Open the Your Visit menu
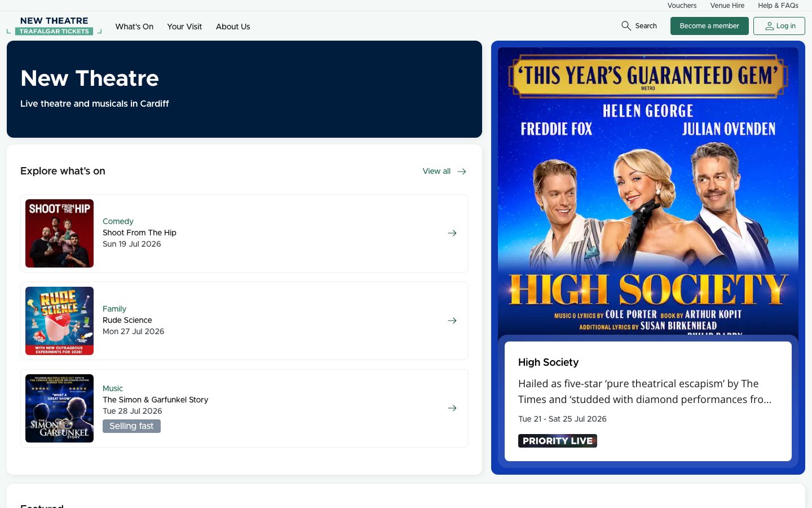 coord(184,27)
